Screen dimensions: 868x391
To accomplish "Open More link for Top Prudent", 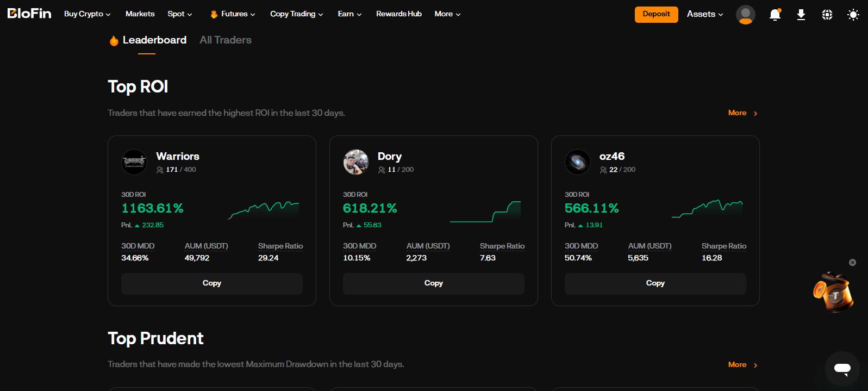I will (743, 365).
